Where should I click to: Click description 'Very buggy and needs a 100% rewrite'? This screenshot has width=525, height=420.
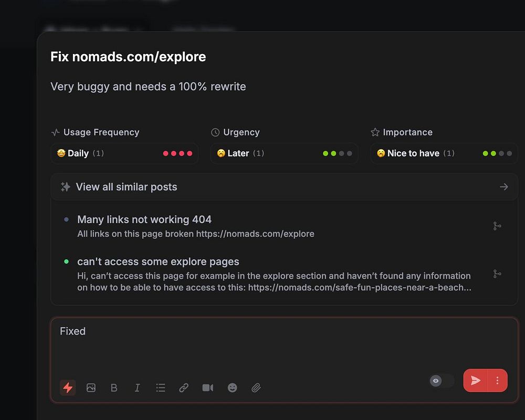[149, 87]
